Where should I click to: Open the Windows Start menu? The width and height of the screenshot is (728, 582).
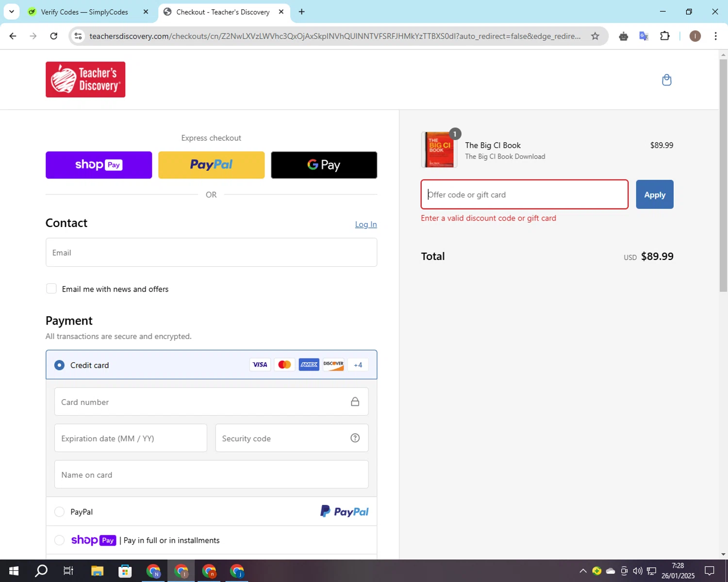(14, 571)
